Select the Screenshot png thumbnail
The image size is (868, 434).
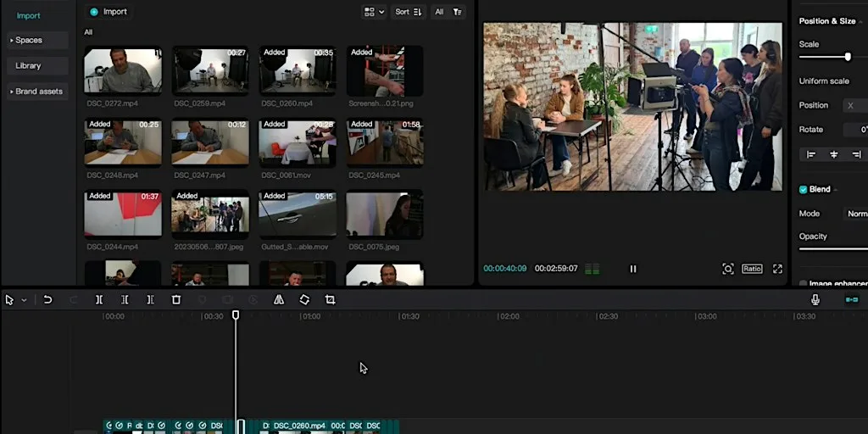pos(385,70)
